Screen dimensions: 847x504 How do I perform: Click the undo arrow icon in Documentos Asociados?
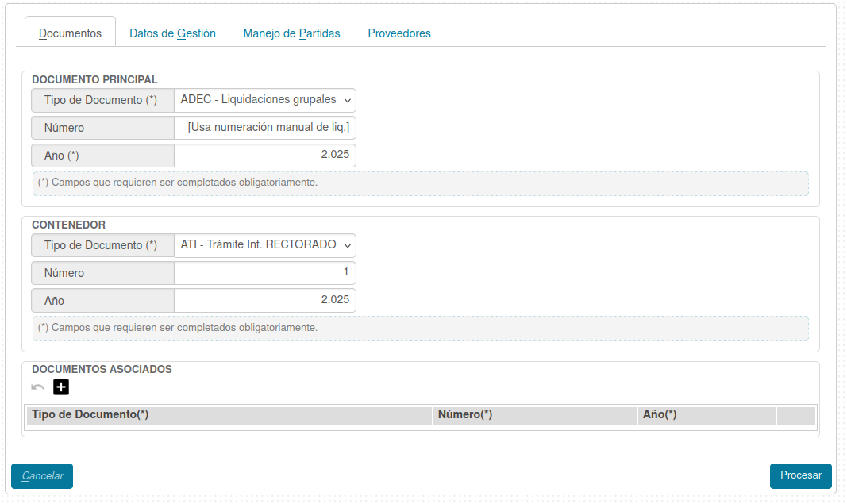tap(37, 387)
